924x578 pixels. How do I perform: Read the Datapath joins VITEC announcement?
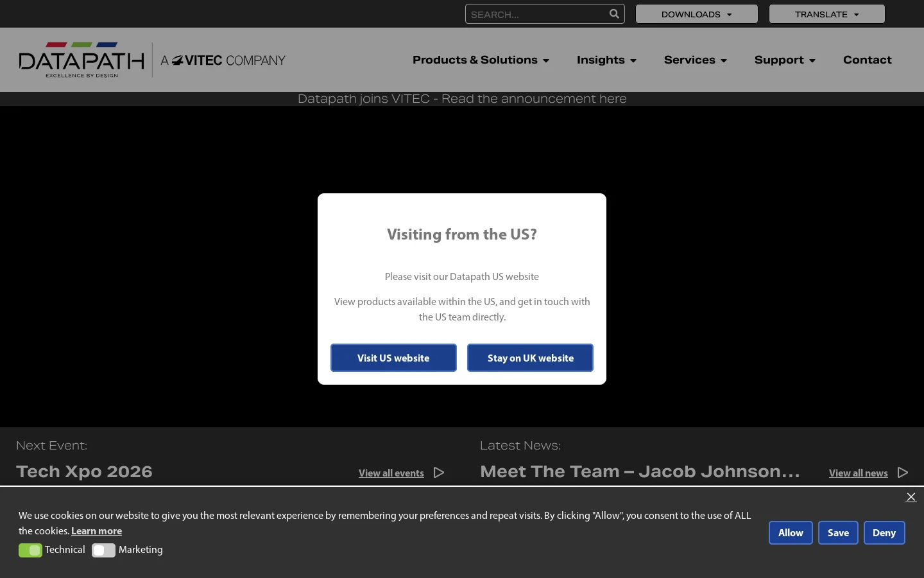coord(462,99)
